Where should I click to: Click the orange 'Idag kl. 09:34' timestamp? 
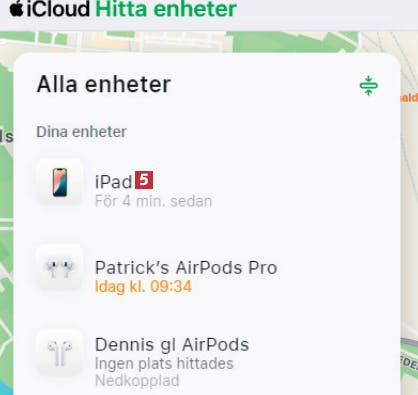pos(143,287)
